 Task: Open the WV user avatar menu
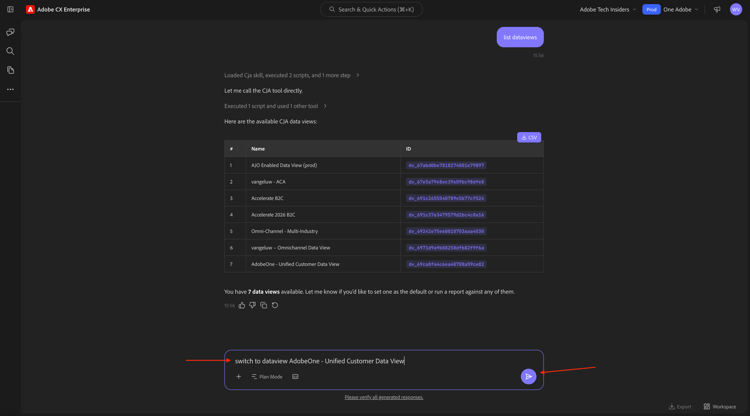(x=736, y=9)
